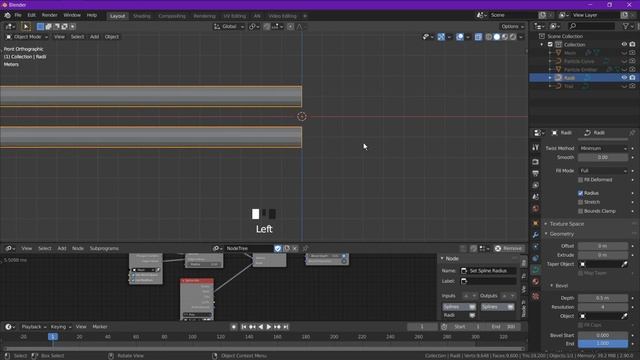
Task: Click the eyedropper beside Taper Object field
Action: pos(624,264)
